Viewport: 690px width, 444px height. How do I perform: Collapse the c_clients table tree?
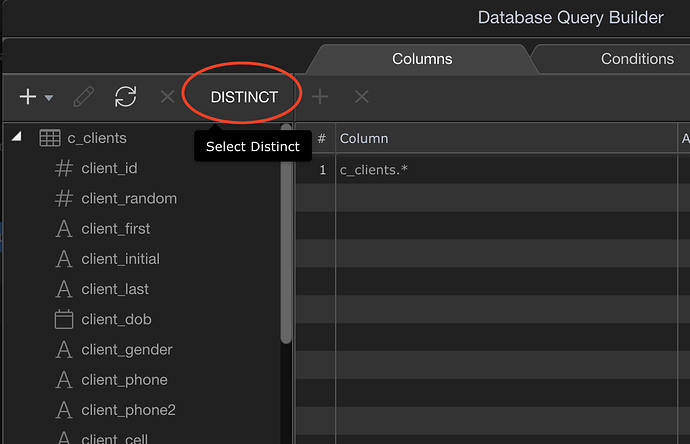(16, 138)
